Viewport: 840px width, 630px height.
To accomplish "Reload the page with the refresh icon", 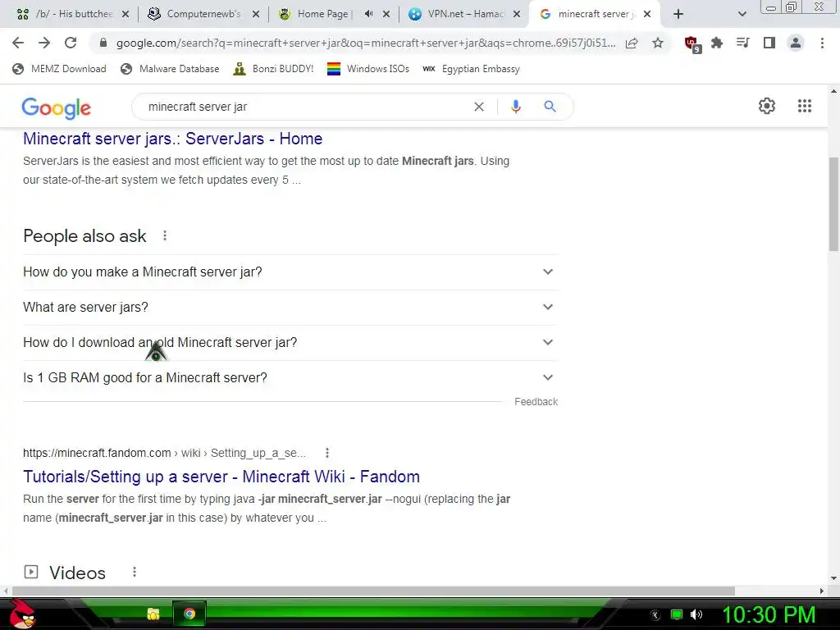I will pyautogui.click(x=71, y=43).
